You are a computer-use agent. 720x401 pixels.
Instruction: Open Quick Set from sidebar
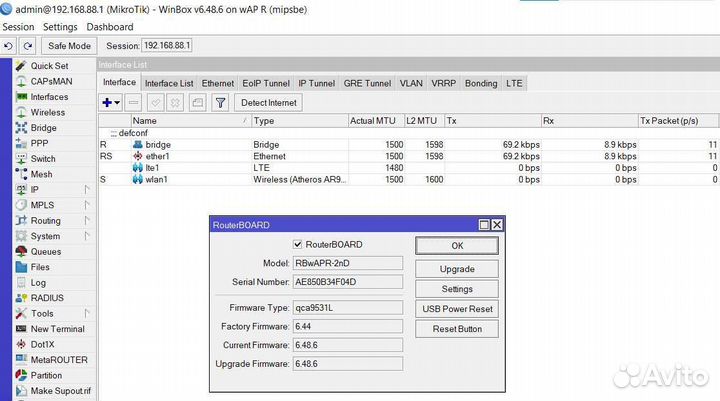click(49, 66)
